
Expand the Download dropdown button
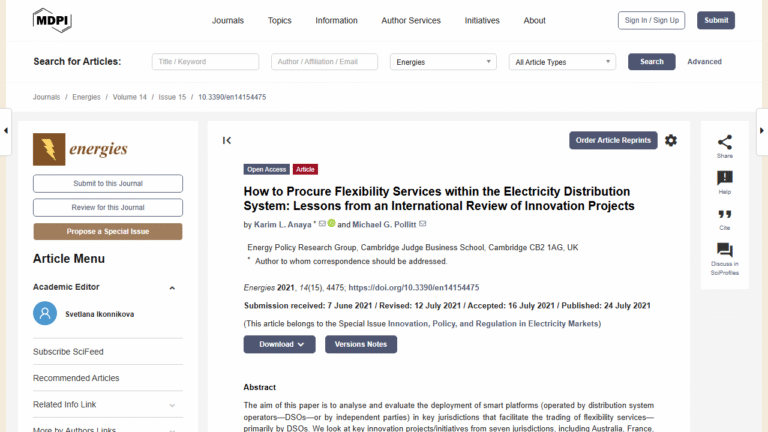[x=279, y=344]
